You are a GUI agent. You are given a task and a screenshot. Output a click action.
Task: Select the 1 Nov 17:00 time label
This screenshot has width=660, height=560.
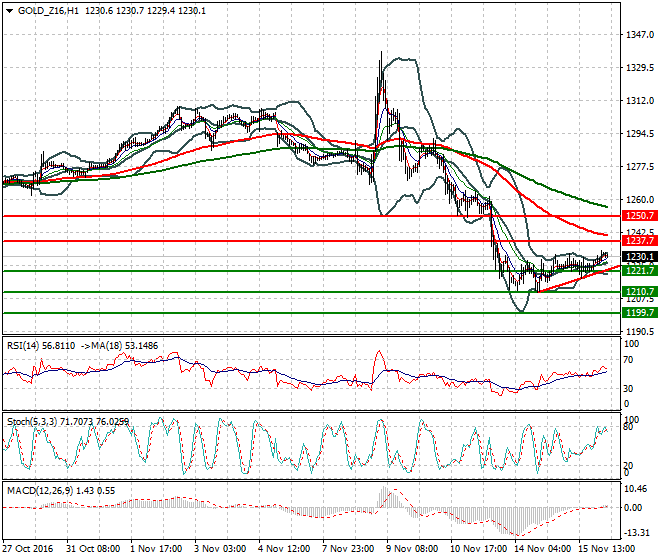click(x=156, y=549)
